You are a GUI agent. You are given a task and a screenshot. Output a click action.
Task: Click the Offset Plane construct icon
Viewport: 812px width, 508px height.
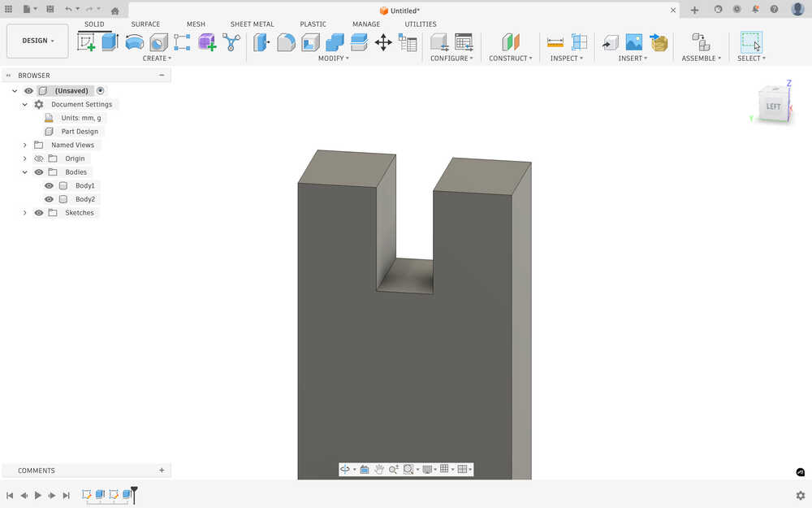(x=511, y=42)
